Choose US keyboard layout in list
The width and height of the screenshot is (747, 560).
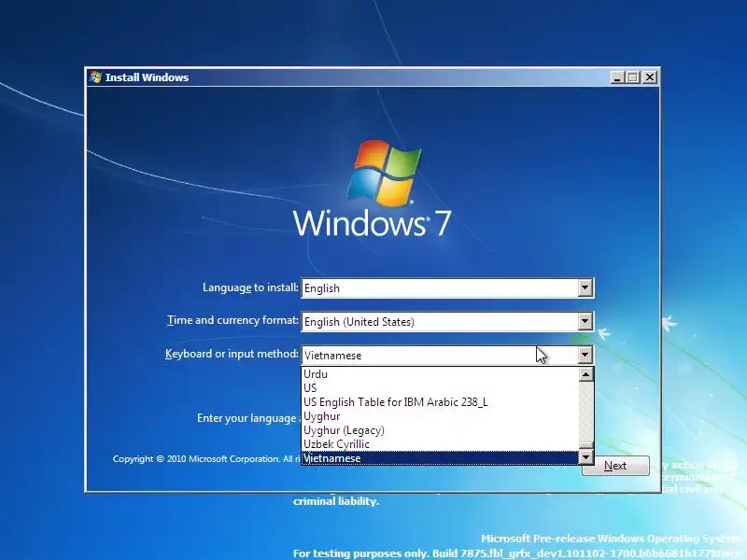440,388
